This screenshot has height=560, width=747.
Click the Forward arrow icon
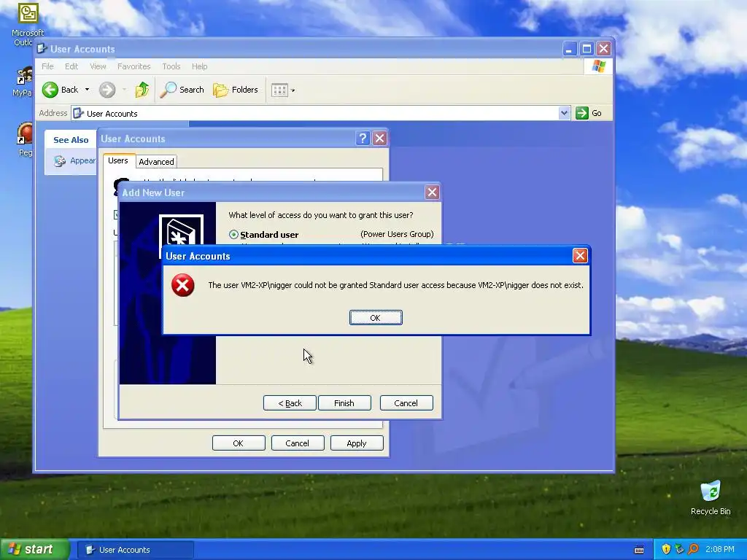[x=107, y=90]
